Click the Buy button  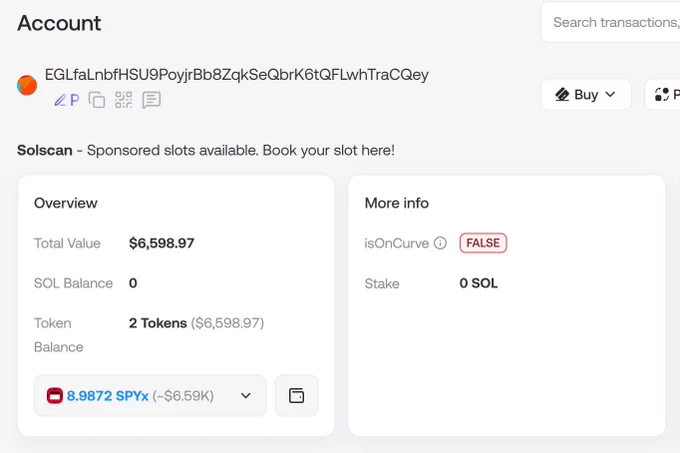[x=586, y=95]
